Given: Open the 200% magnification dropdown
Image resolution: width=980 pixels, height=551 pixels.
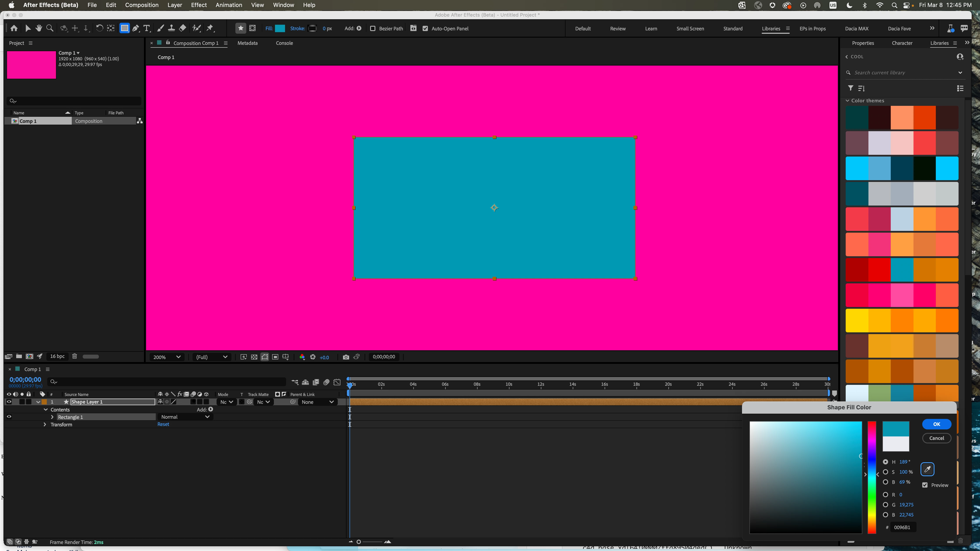Looking at the screenshot, I should pyautogui.click(x=166, y=357).
